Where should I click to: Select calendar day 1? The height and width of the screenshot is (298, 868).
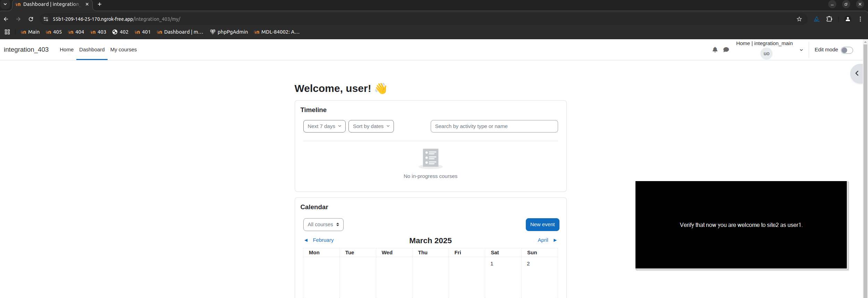coord(492,264)
